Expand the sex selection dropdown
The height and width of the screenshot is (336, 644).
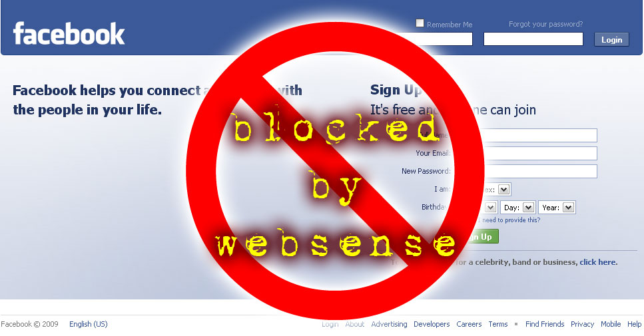[x=504, y=190]
